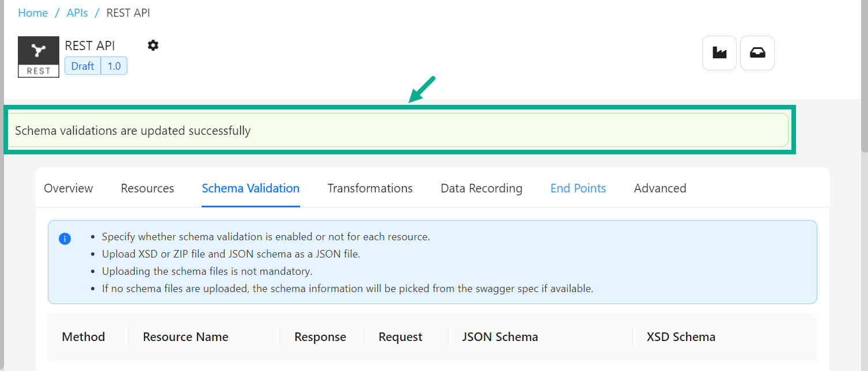The height and width of the screenshot is (371, 868).
Task: Switch to the Overview tab
Action: [x=68, y=188]
